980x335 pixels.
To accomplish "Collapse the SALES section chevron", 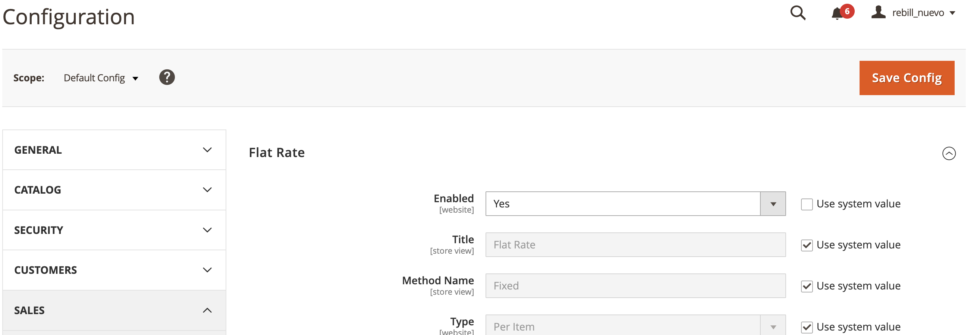I will (207, 310).
